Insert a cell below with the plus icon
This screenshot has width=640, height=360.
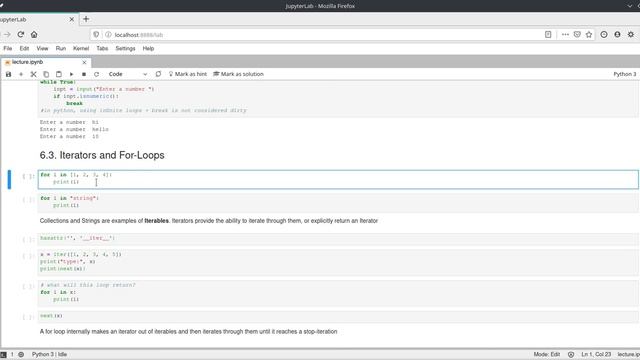pos(21,74)
